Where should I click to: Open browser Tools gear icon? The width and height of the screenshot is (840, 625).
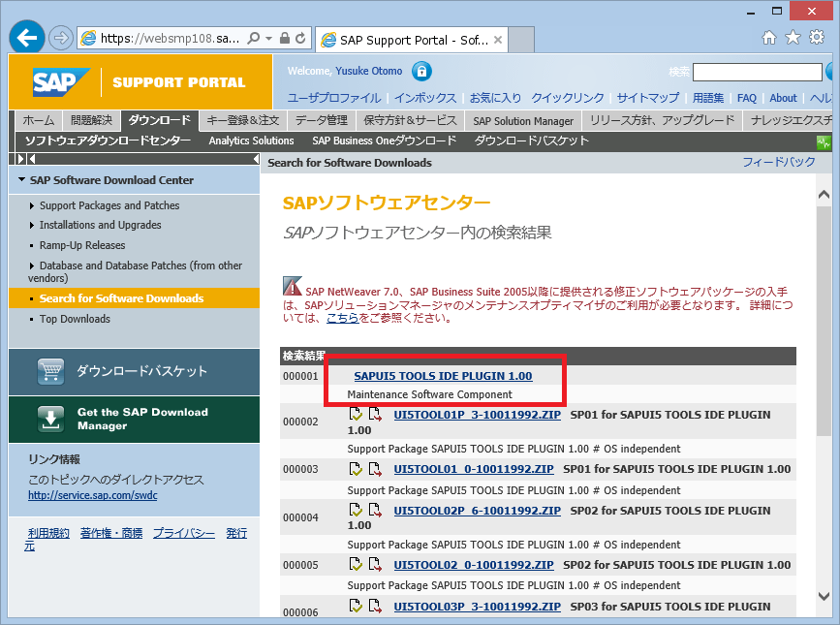pyautogui.click(x=817, y=38)
